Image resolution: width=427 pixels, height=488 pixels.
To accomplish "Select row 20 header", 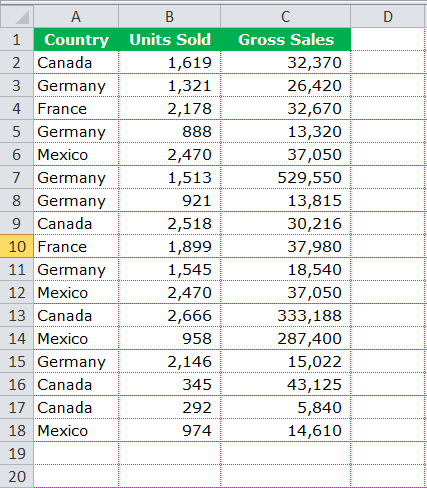I will pyautogui.click(x=17, y=476).
